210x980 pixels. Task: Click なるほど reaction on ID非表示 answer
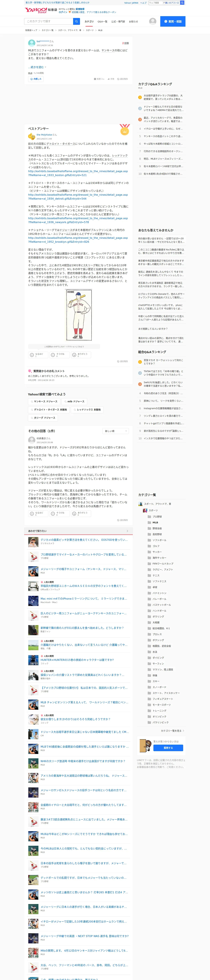(38, 513)
